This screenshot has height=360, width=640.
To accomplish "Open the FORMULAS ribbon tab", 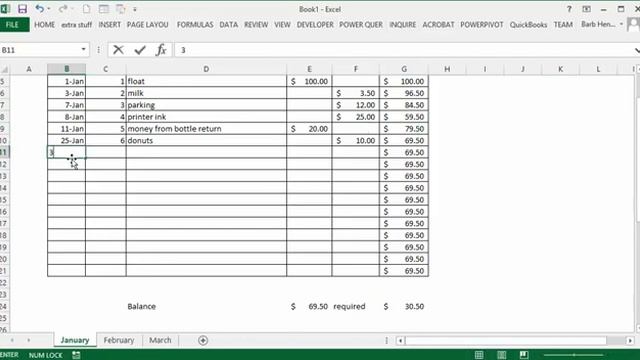I will [x=195, y=25].
